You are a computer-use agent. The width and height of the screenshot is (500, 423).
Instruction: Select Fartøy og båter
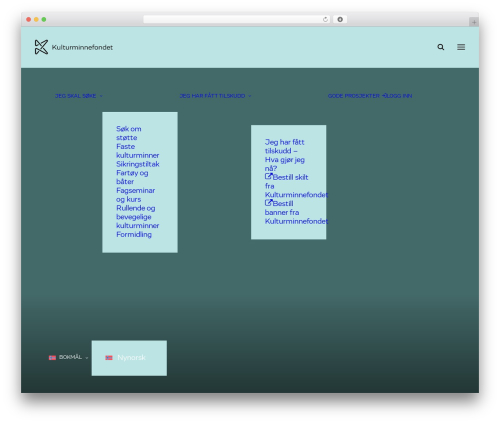click(x=132, y=177)
